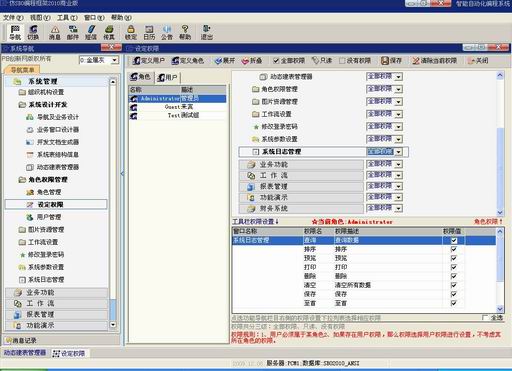The height and width of the screenshot is (371, 512).
Task: Click the navigation tree scroll-up arrow
Action: point(113,82)
